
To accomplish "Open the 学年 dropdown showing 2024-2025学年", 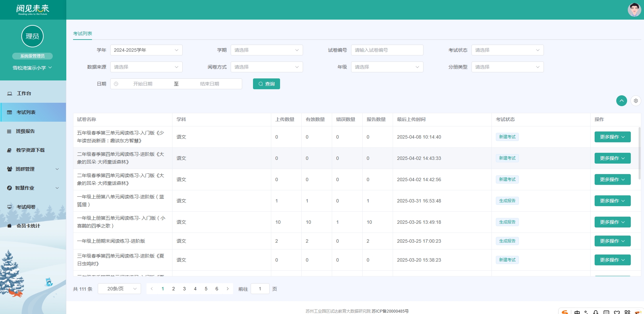I will point(146,50).
